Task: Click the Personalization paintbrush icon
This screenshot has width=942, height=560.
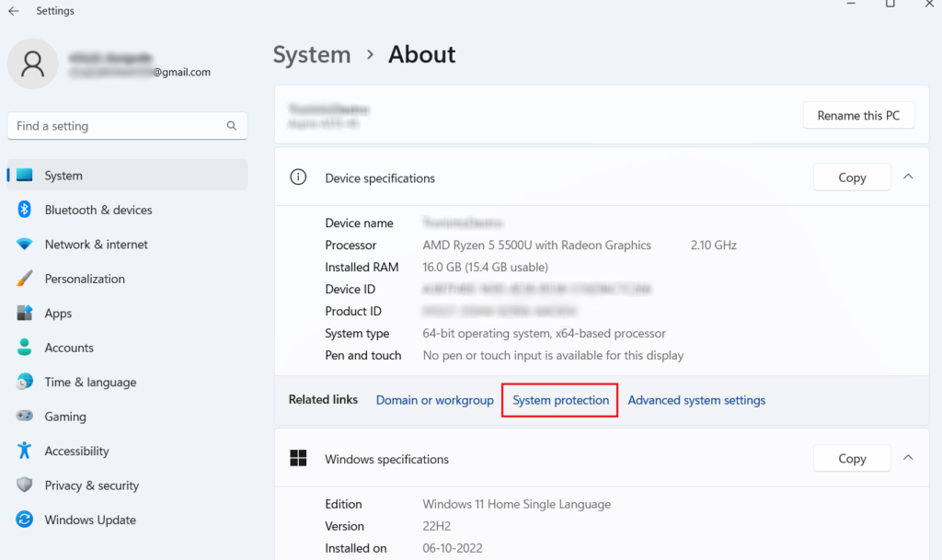Action: [x=25, y=279]
